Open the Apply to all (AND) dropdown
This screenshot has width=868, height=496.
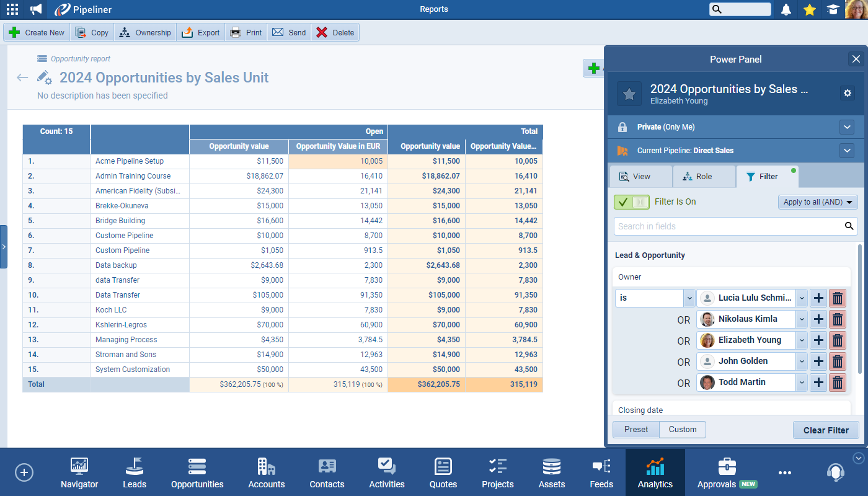pyautogui.click(x=818, y=202)
